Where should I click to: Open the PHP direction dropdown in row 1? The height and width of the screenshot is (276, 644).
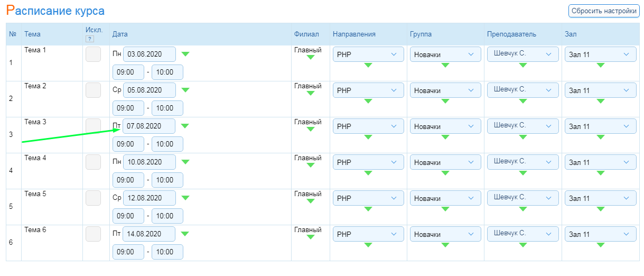pos(368,54)
